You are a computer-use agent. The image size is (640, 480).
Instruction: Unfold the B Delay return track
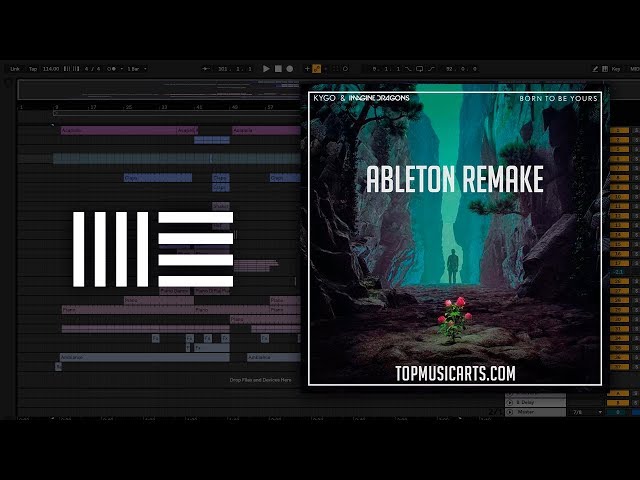click(509, 402)
